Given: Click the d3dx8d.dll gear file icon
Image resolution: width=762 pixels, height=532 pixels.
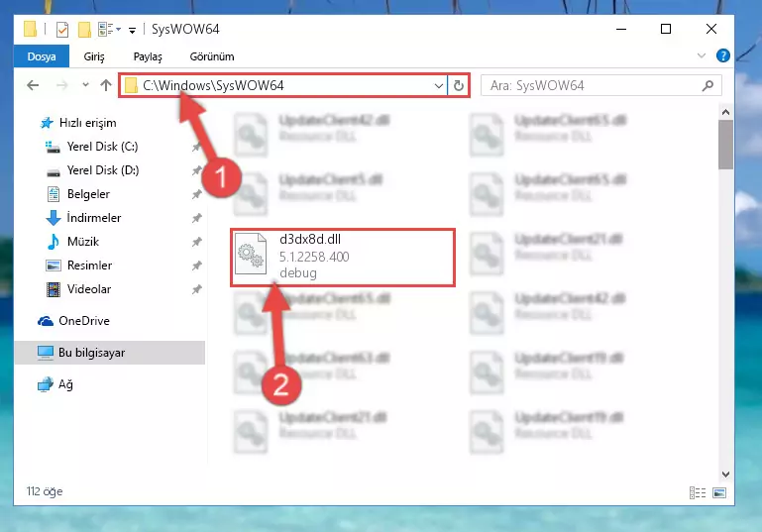Looking at the screenshot, I should (251, 254).
